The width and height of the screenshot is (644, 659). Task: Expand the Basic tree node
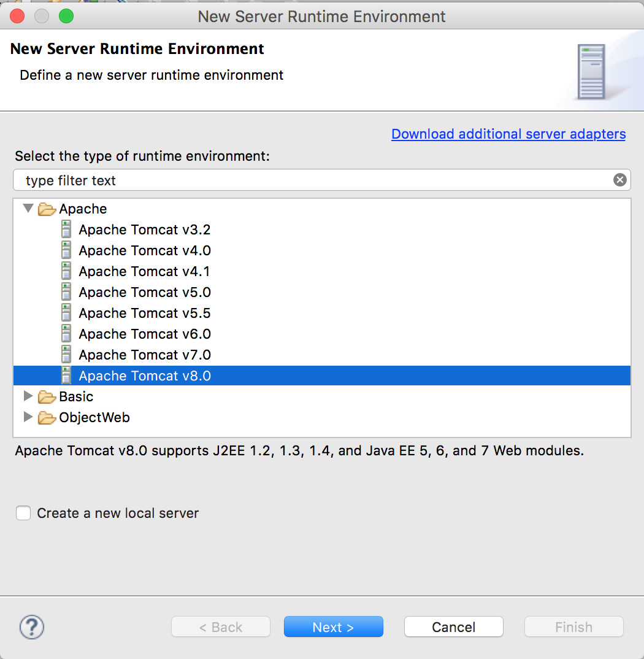pos(28,396)
